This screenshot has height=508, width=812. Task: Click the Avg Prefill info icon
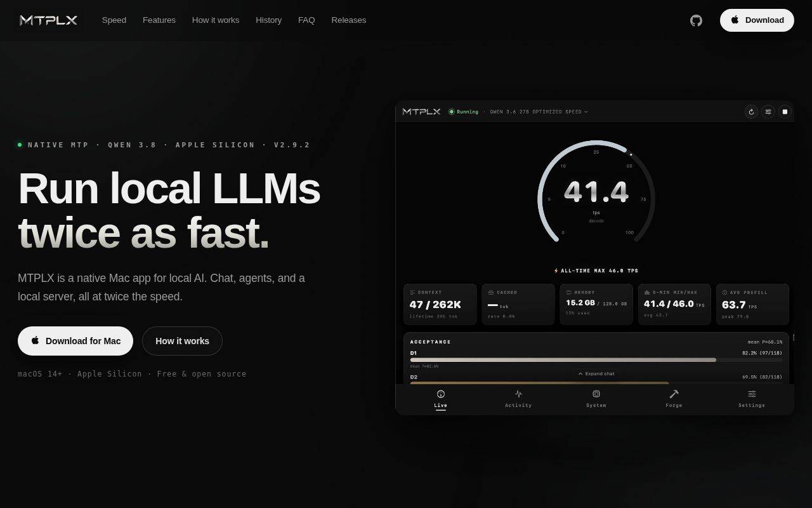[724, 293]
